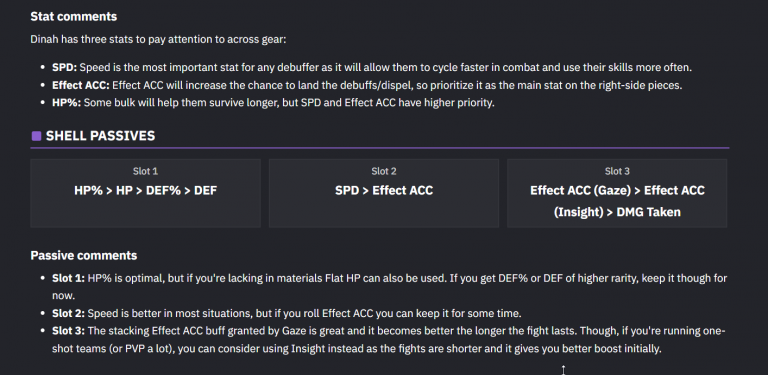Click the bold Slot 1: comment label
Viewport: 768px width, 375px height.
point(69,279)
